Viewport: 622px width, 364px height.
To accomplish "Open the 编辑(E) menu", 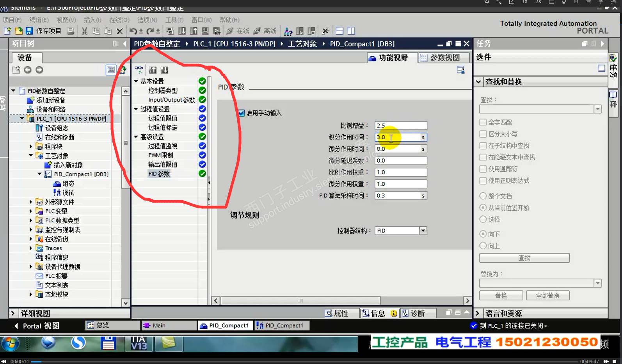I will click(x=39, y=20).
